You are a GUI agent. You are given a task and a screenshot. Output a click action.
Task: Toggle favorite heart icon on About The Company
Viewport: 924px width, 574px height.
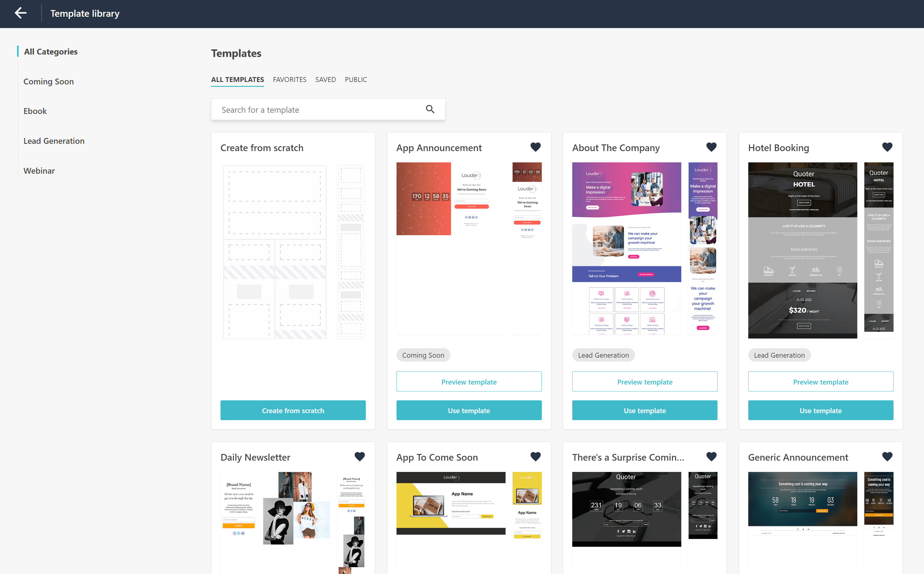[711, 147]
